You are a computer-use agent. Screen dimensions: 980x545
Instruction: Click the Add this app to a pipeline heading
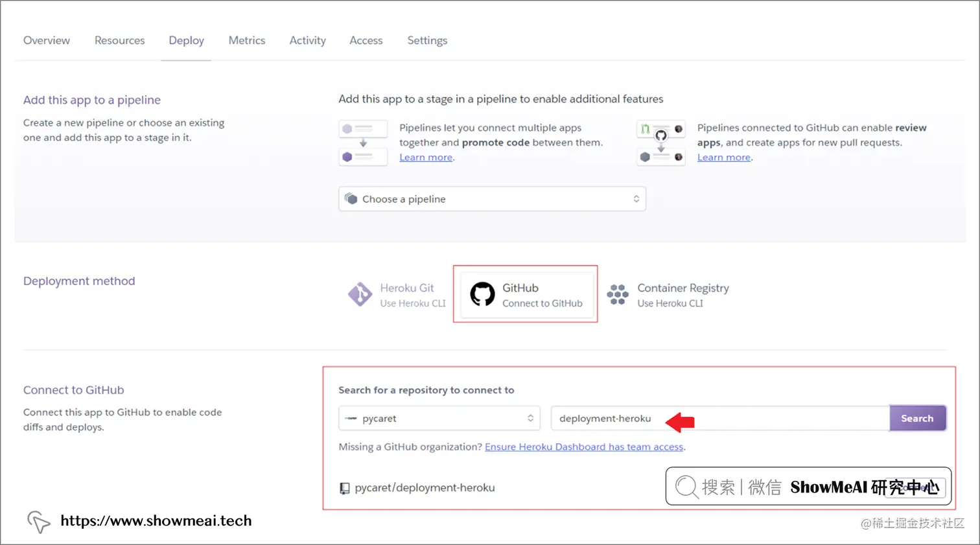[92, 100]
